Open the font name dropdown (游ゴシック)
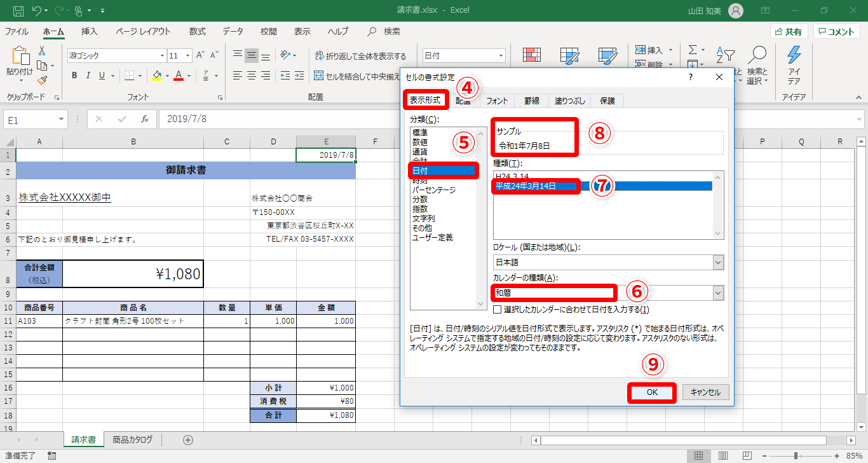 pos(161,55)
